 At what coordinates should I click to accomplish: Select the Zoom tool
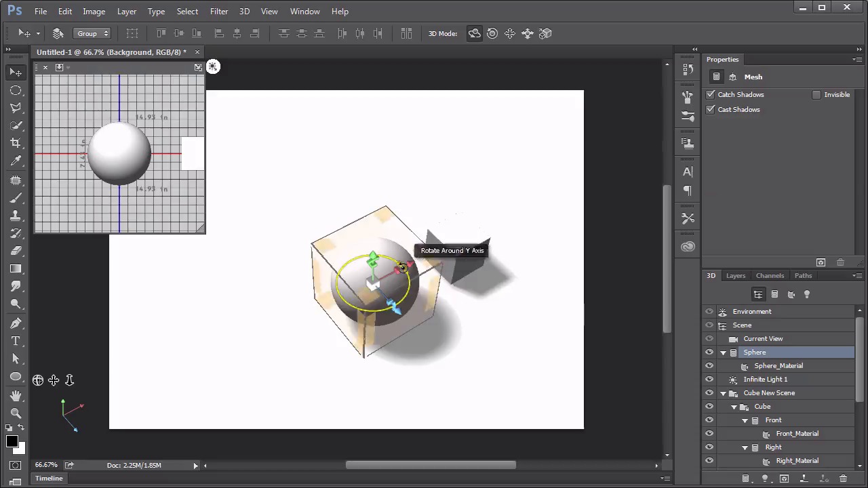pos(16,413)
